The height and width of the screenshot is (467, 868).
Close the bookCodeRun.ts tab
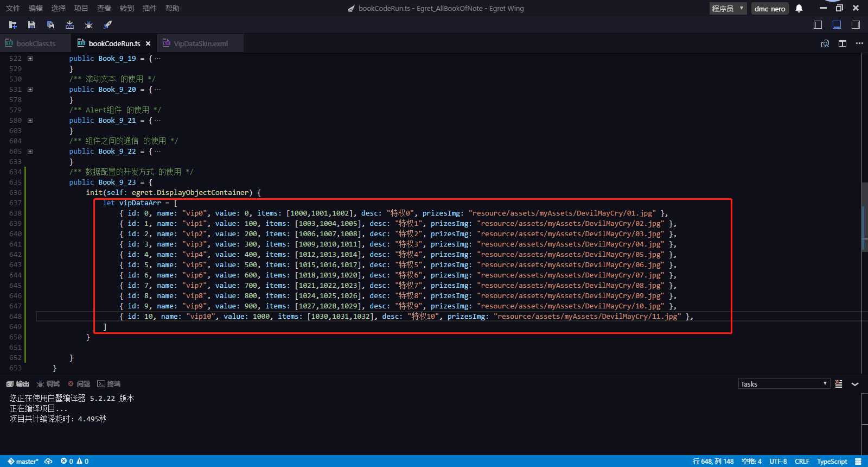[148, 43]
